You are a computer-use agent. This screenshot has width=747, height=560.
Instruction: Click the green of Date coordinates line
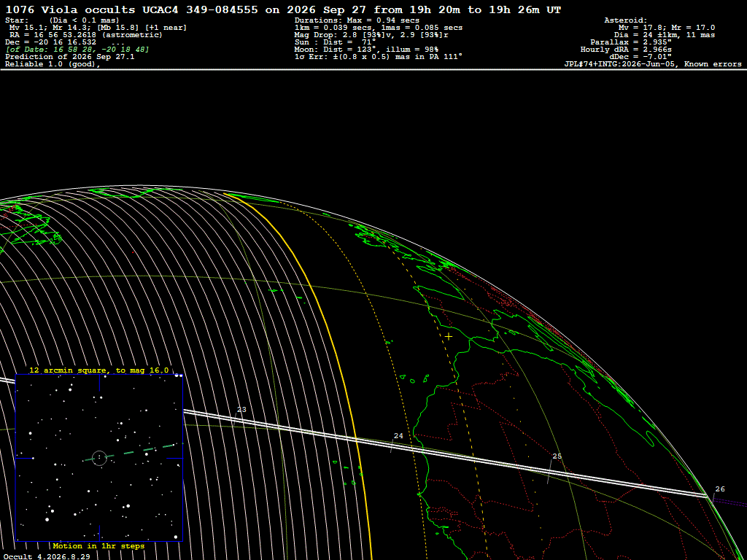coord(77,50)
